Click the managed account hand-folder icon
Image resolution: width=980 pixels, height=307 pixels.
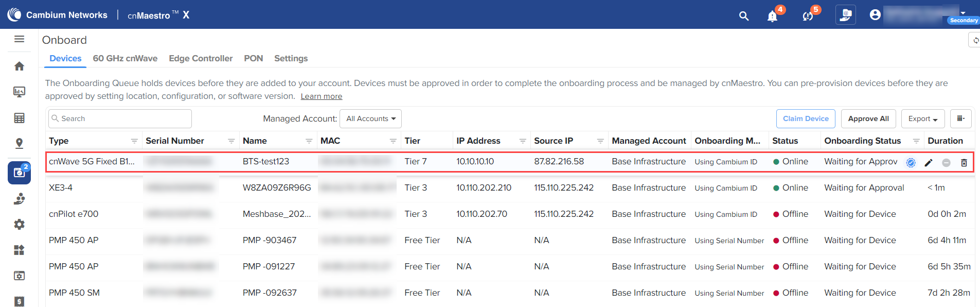[846, 15]
